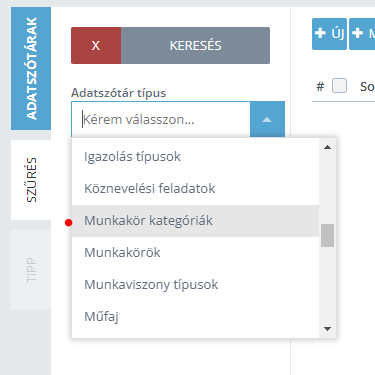Pick the Műfaj list entry
This screenshot has height=375, width=375.
click(x=195, y=317)
